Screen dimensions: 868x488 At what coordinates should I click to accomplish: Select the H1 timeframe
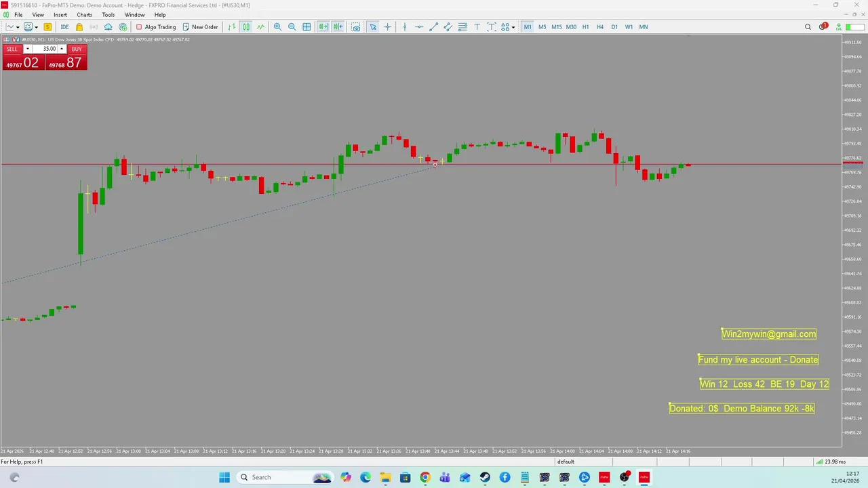tap(585, 27)
